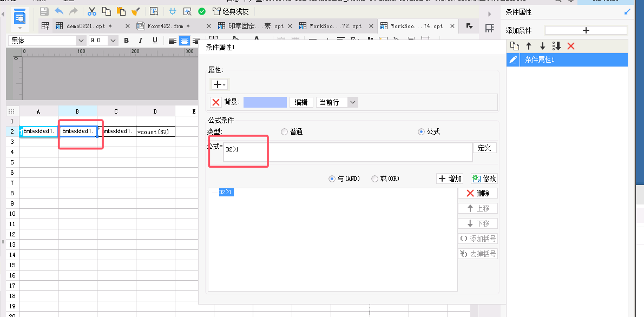The width and height of the screenshot is (644, 317).
Task: Click the 删除 delete button
Action: click(478, 193)
